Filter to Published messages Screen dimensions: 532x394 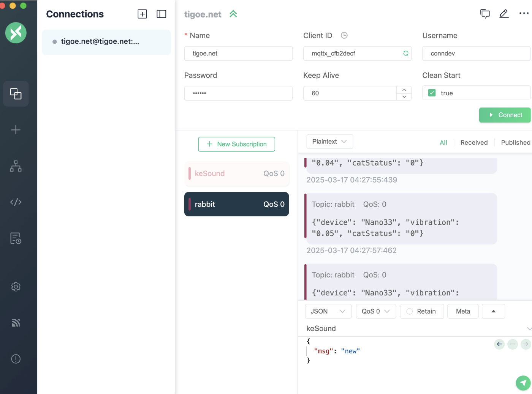516,142
